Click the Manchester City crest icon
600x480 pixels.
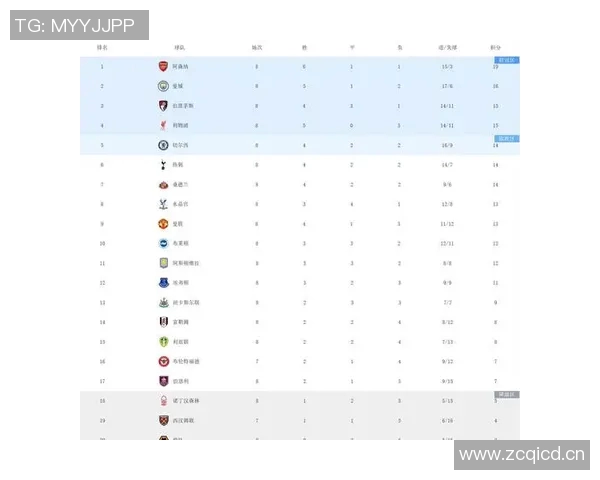point(163,86)
